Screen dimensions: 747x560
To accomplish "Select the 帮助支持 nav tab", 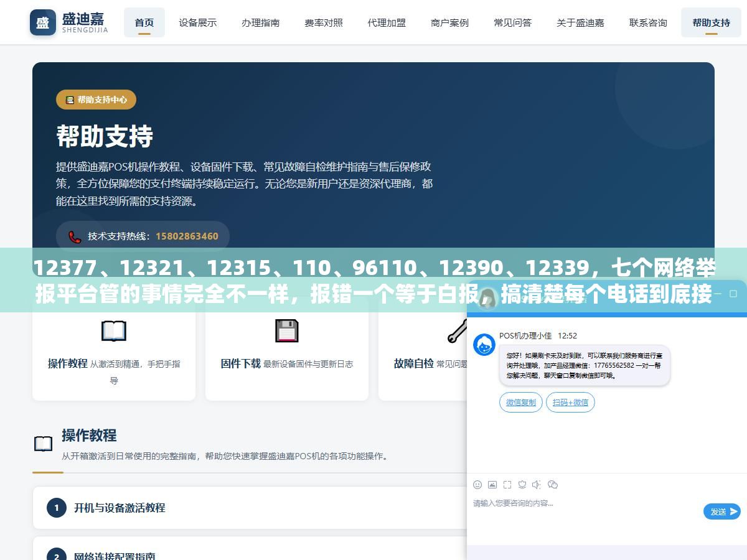I will point(711,22).
